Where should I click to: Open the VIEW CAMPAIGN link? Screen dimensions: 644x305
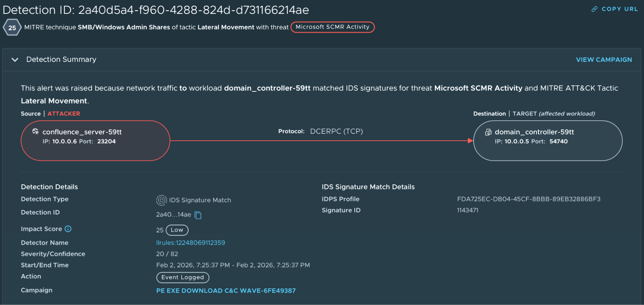[x=604, y=60]
